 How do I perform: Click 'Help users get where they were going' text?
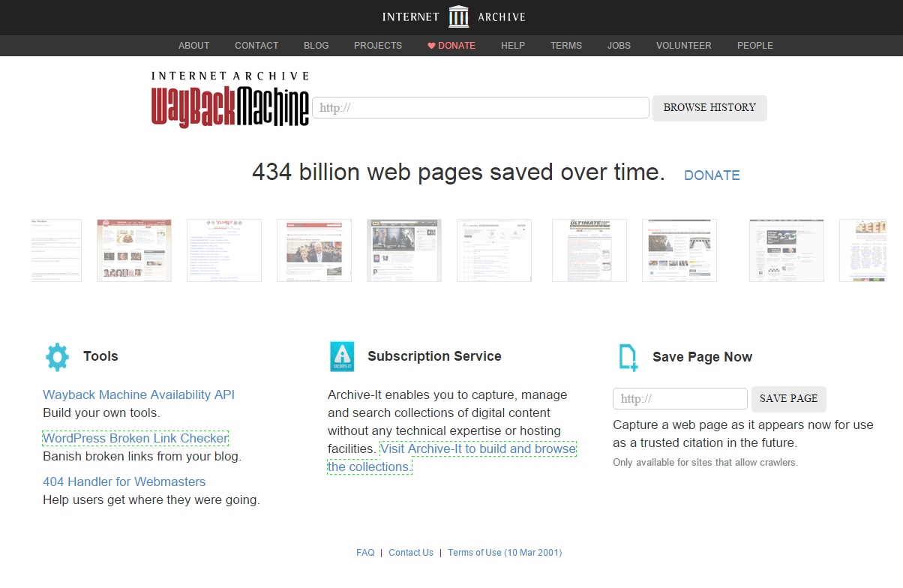coord(151,499)
